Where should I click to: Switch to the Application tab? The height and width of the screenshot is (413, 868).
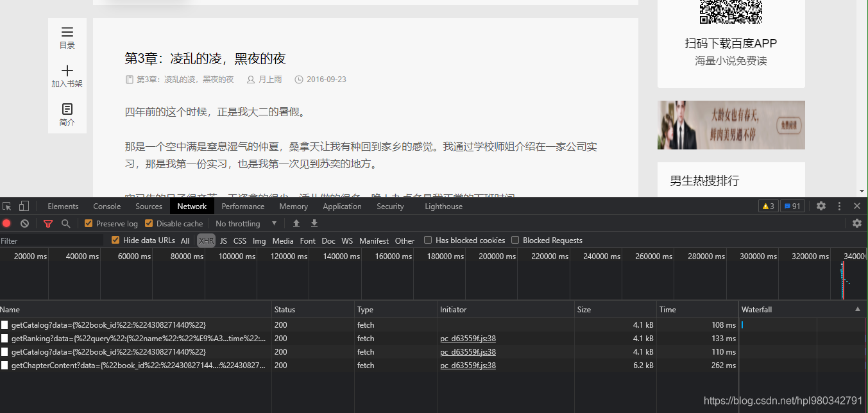point(342,206)
